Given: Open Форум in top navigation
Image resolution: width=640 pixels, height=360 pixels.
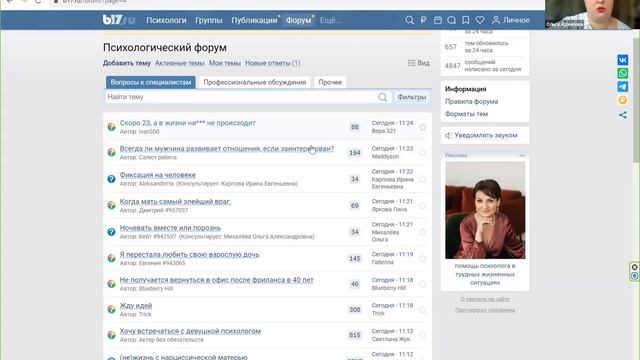Looking at the screenshot, I should 298,20.
